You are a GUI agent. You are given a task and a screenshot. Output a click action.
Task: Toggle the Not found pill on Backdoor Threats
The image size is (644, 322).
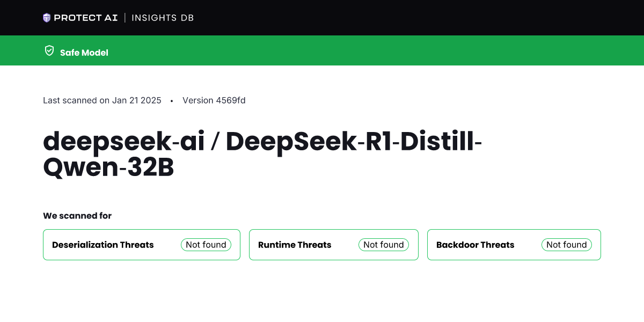[567, 245]
